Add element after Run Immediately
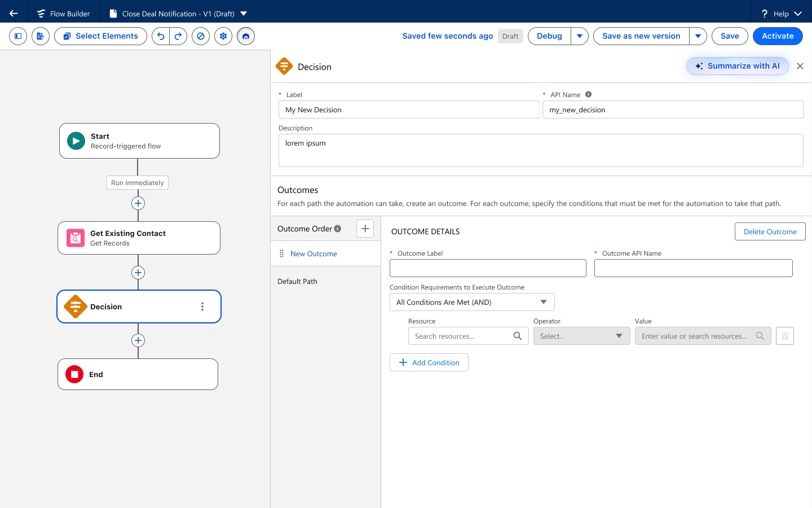The width and height of the screenshot is (812, 508). coord(138,203)
